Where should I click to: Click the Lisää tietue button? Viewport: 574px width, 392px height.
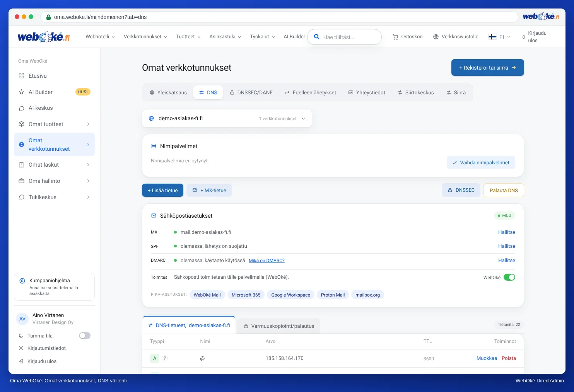[x=163, y=190]
